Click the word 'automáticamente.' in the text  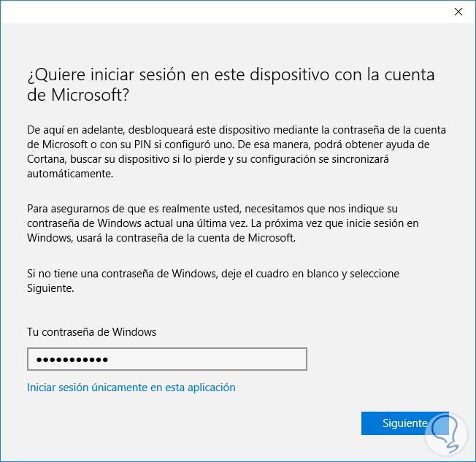pyautogui.click(x=69, y=175)
